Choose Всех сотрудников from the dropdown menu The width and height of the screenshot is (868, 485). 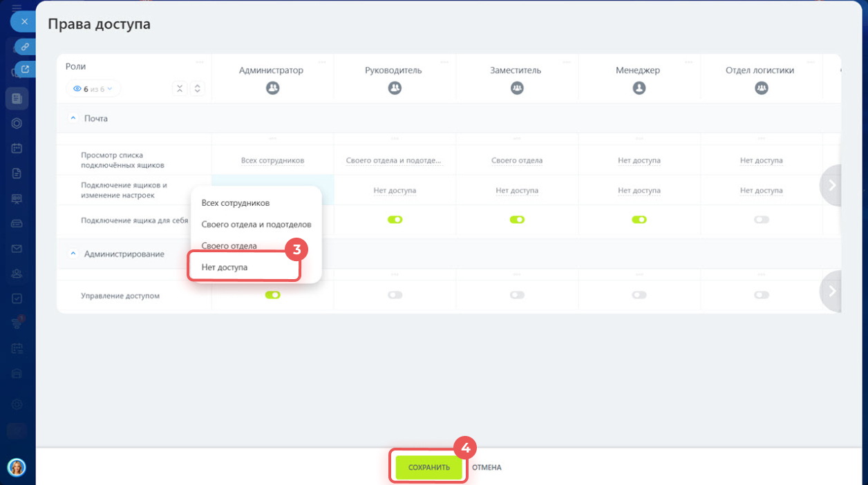[235, 203]
